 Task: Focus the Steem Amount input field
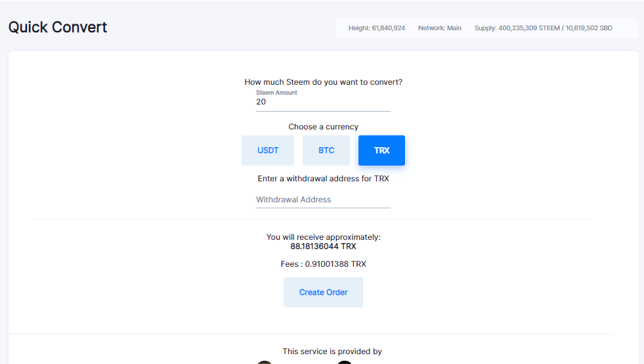coord(323,102)
